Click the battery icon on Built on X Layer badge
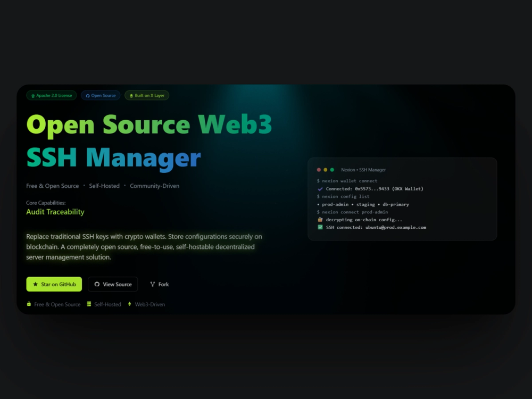The height and width of the screenshot is (399, 532). (x=131, y=96)
